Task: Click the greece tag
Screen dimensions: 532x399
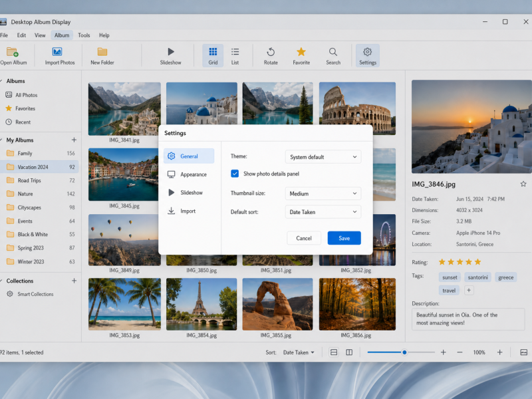Action: pyautogui.click(x=505, y=277)
